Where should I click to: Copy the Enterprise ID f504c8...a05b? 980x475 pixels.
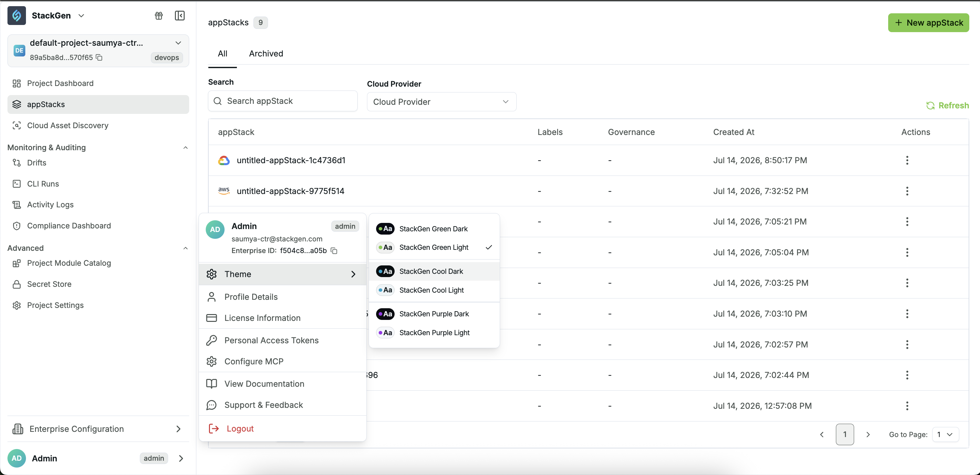334,250
